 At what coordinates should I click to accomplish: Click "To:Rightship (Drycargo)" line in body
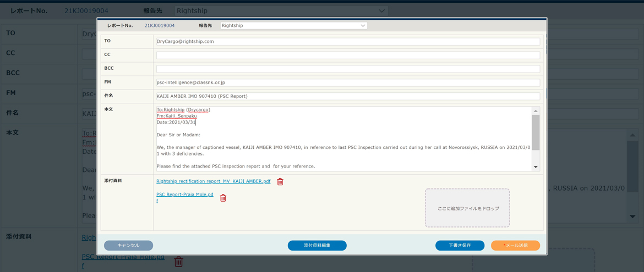[184, 109]
